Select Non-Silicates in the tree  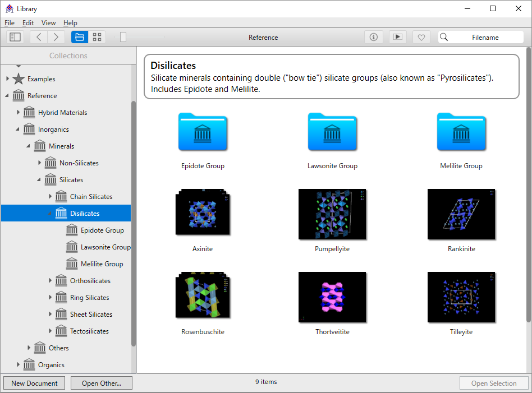79,163
